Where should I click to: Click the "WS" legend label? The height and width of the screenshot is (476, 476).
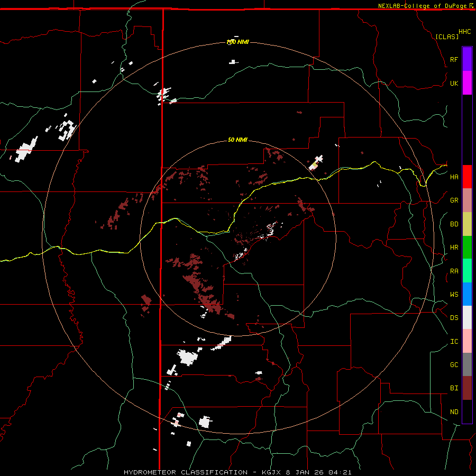pos(454,294)
